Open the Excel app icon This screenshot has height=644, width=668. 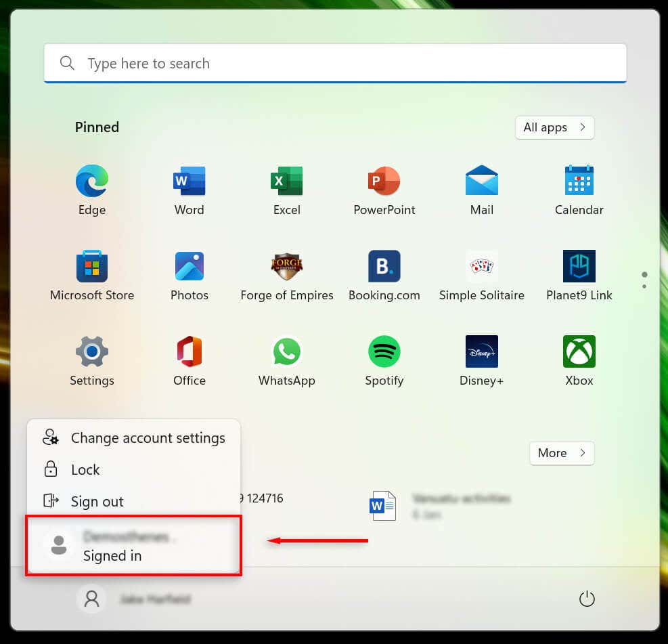click(287, 190)
